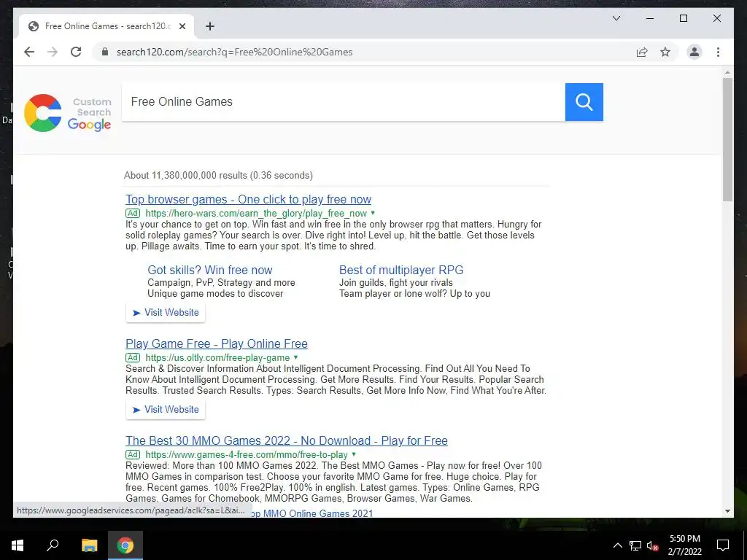
Task: Focus the Free Online Games search field
Action: [343, 102]
